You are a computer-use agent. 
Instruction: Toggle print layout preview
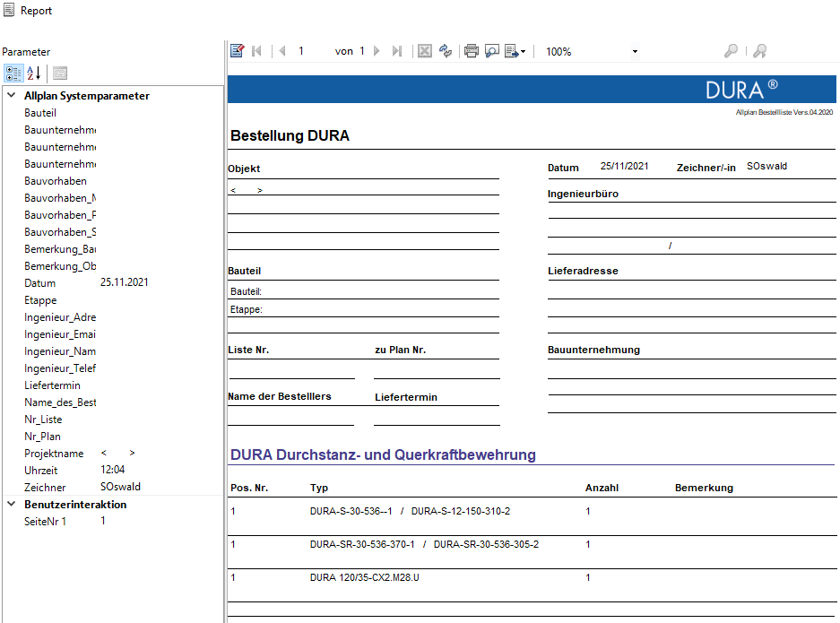click(492, 51)
